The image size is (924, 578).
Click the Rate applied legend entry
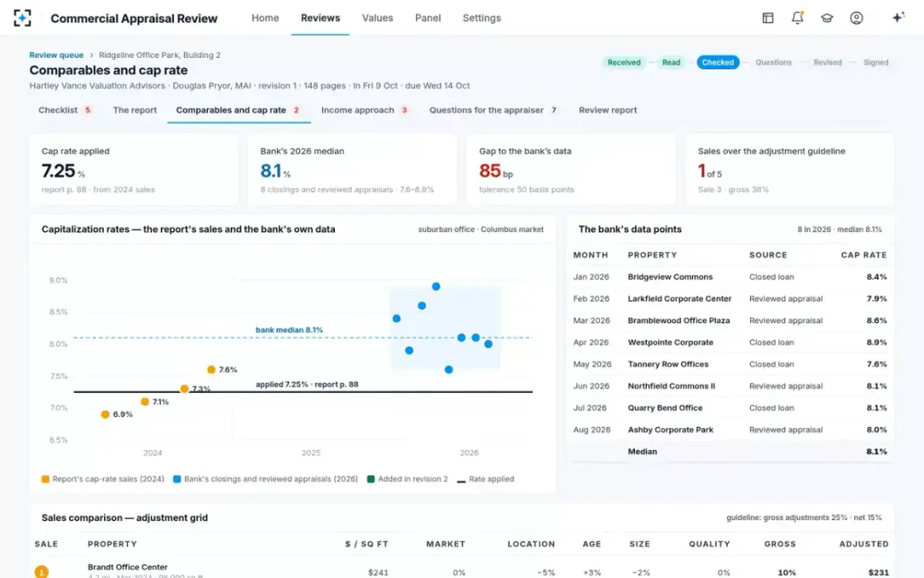[485, 479]
